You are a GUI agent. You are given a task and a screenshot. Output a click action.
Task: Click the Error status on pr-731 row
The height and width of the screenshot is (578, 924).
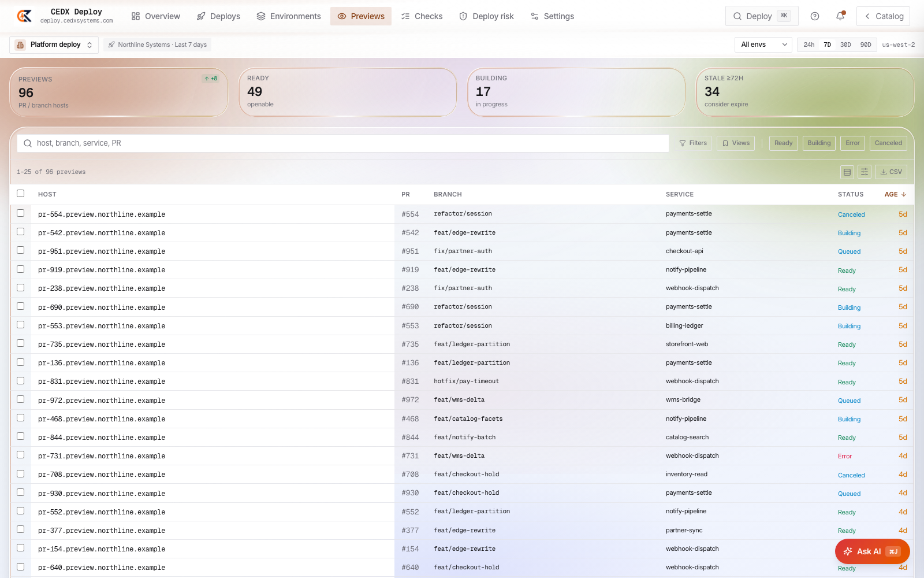coord(845,456)
